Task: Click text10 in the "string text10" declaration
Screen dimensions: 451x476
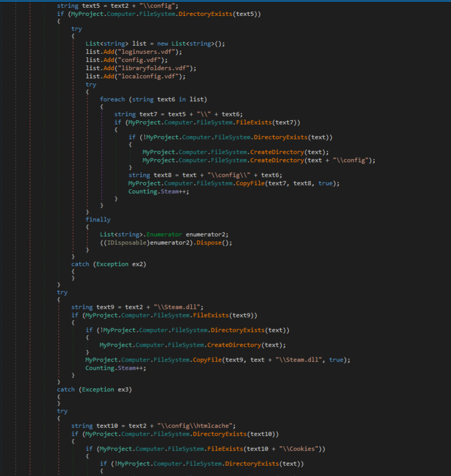Action: pyautogui.click(x=107, y=426)
